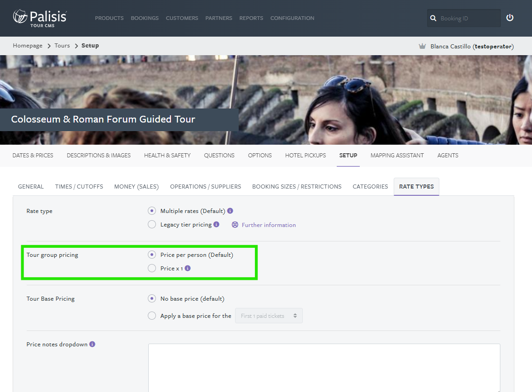Go to Homepage breadcrumb link
This screenshot has width=532, height=392.
pos(28,46)
